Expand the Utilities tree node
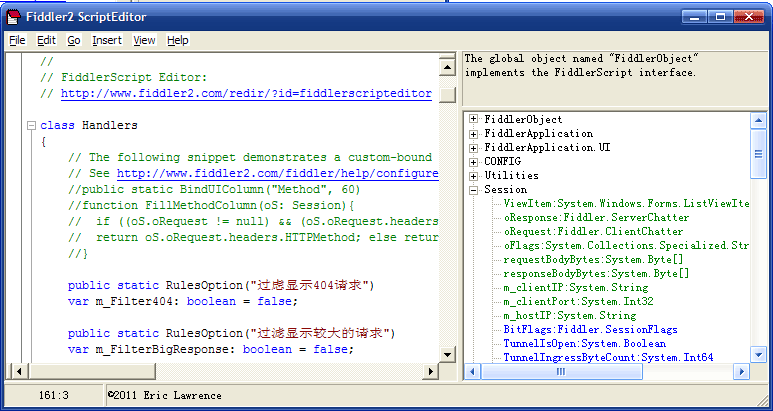 [474, 176]
